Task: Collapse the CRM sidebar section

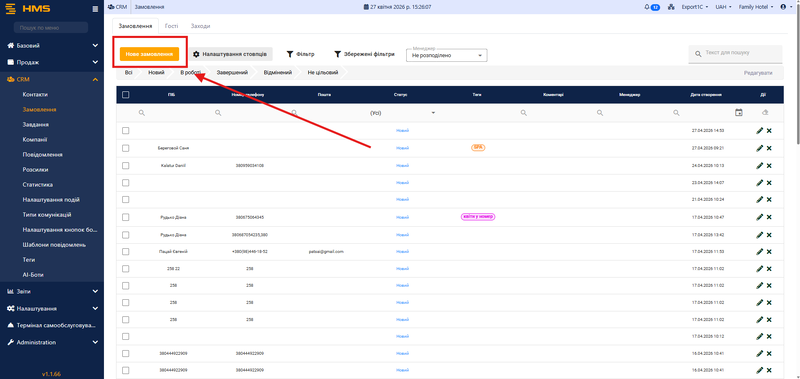Action: click(52, 79)
